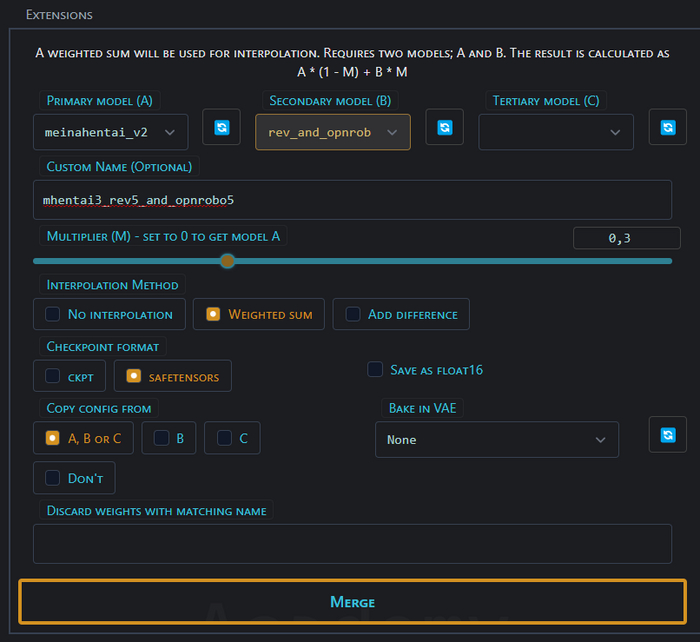Viewport: 700px width, 642px height.
Task: Enable Save as float16 checkbox
Action: [375, 370]
